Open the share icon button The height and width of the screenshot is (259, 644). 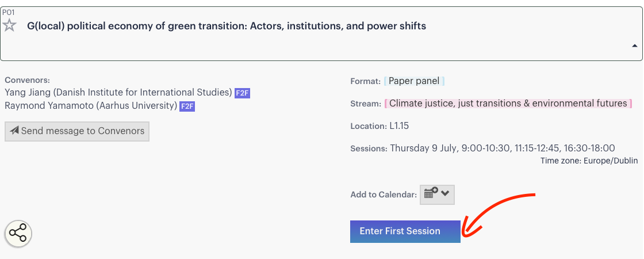(x=18, y=234)
